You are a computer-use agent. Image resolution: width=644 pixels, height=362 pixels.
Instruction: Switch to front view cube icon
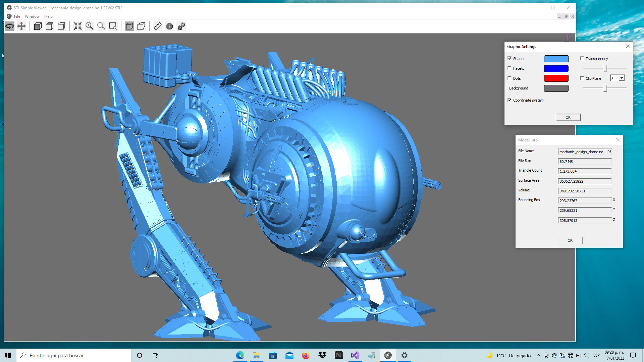[38, 26]
